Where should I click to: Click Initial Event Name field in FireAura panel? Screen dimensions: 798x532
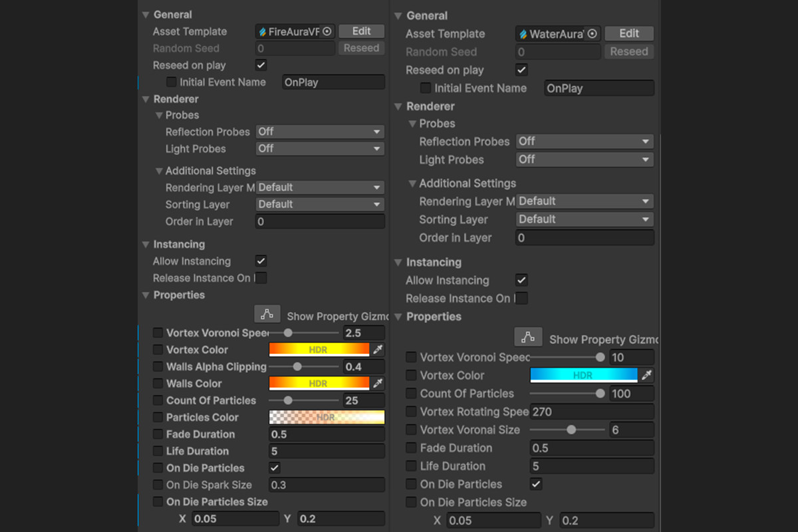click(333, 82)
